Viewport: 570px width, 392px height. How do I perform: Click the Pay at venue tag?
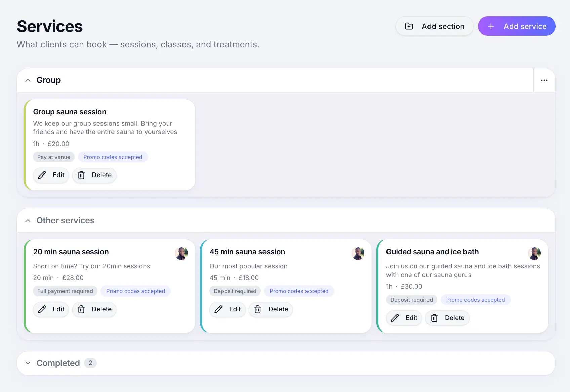tap(54, 157)
